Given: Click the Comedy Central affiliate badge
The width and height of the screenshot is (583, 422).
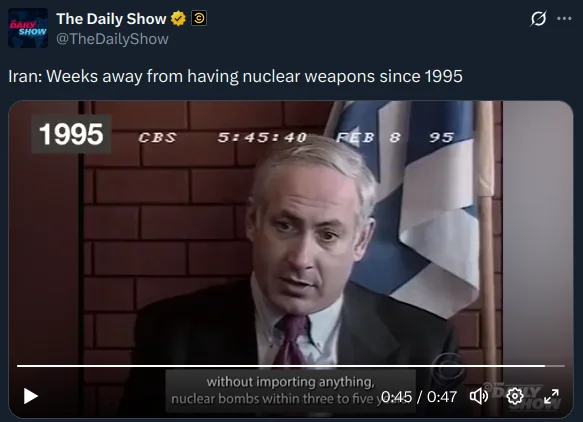Looking at the screenshot, I should tap(199, 18).
